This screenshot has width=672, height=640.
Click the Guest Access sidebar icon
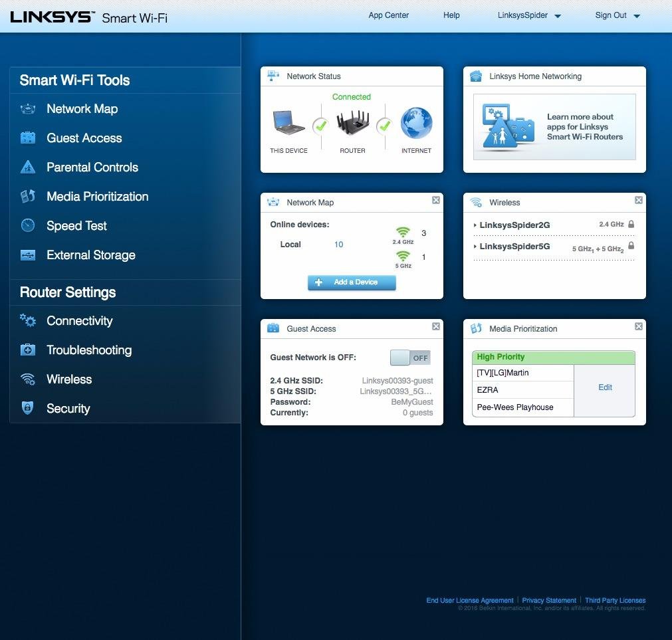coord(28,138)
